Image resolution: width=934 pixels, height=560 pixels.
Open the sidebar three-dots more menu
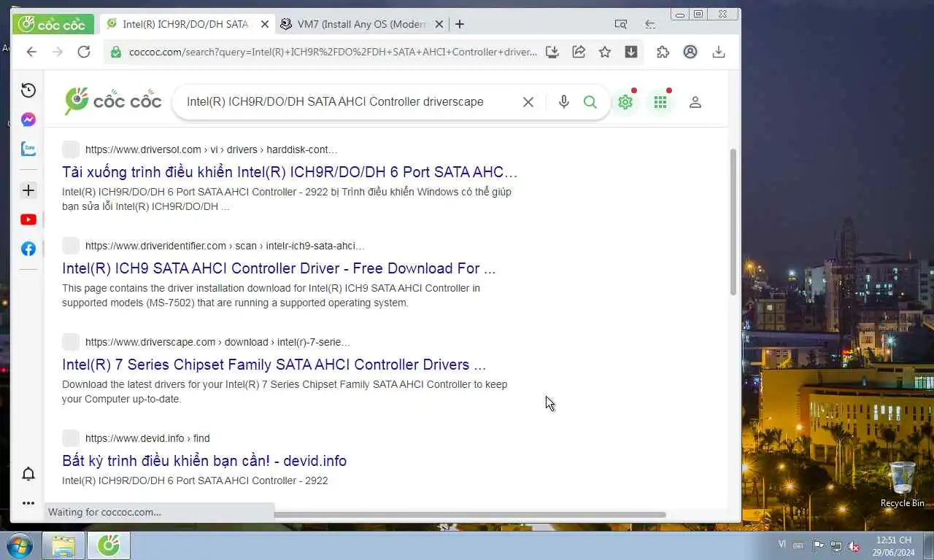click(x=28, y=502)
